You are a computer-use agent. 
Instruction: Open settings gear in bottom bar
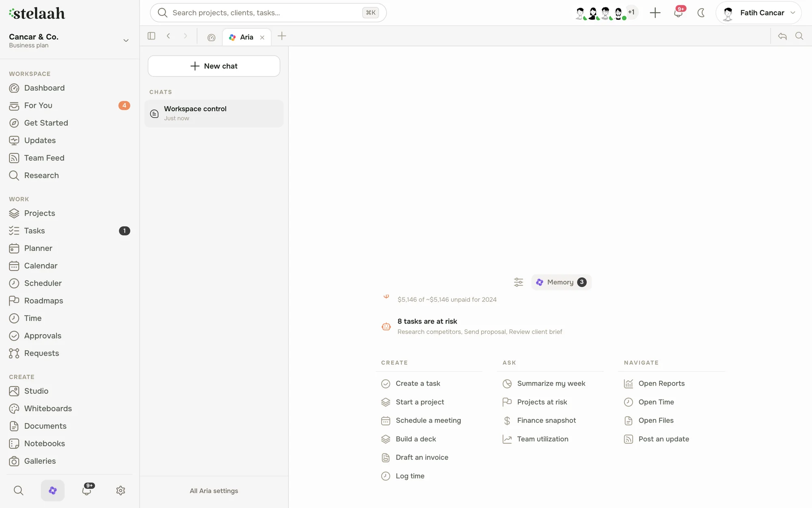(121, 491)
